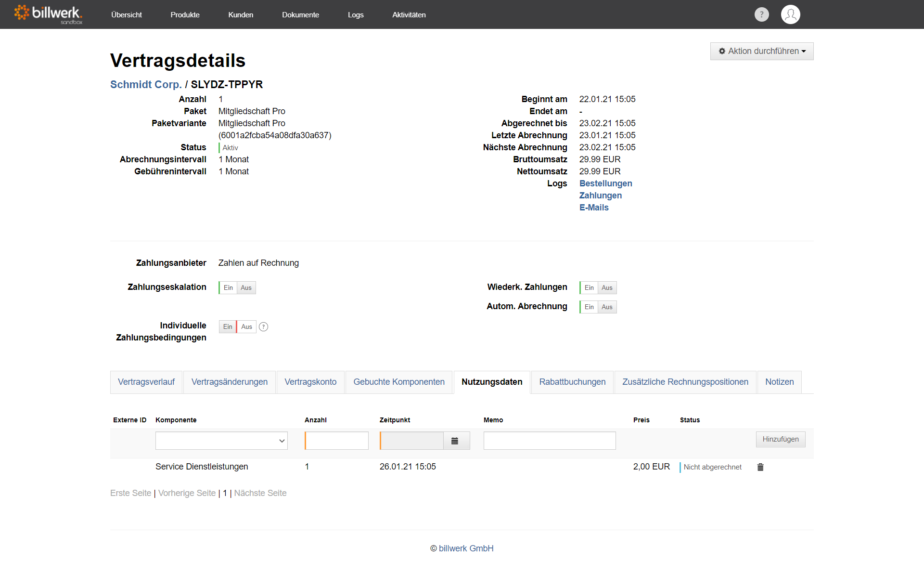The width and height of the screenshot is (924, 561).
Task: Turn Zahlungseskalation to Ein
Action: pyautogui.click(x=228, y=287)
